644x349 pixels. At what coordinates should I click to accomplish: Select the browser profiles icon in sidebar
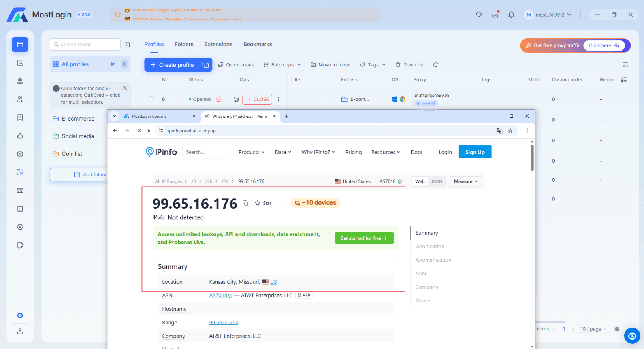pyautogui.click(x=20, y=45)
